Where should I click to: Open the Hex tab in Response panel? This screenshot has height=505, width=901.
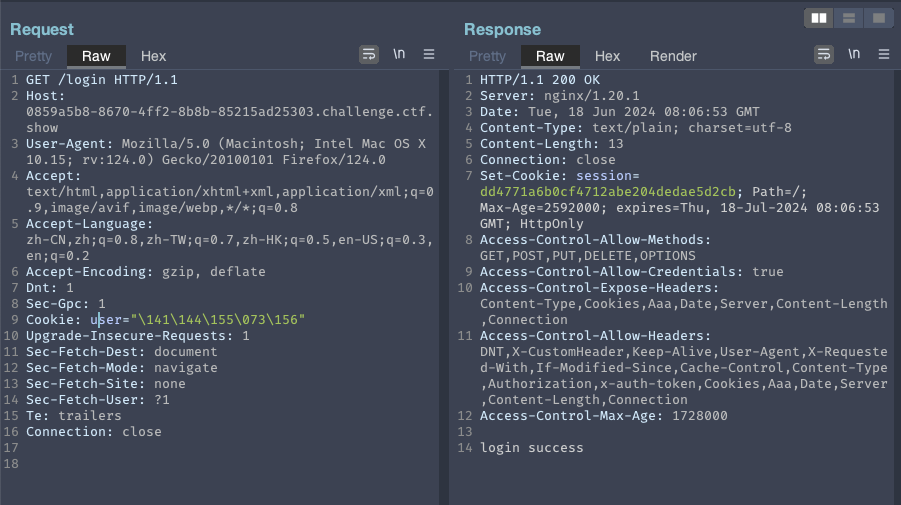[607, 56]
